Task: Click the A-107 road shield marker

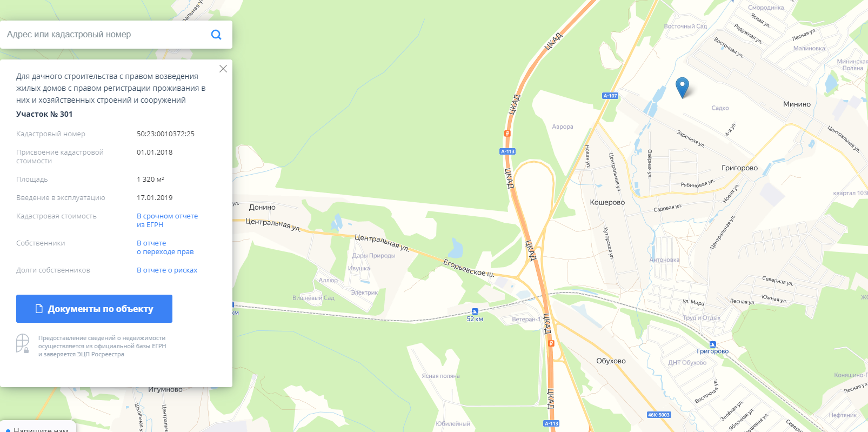Action: tap(610, 96)
